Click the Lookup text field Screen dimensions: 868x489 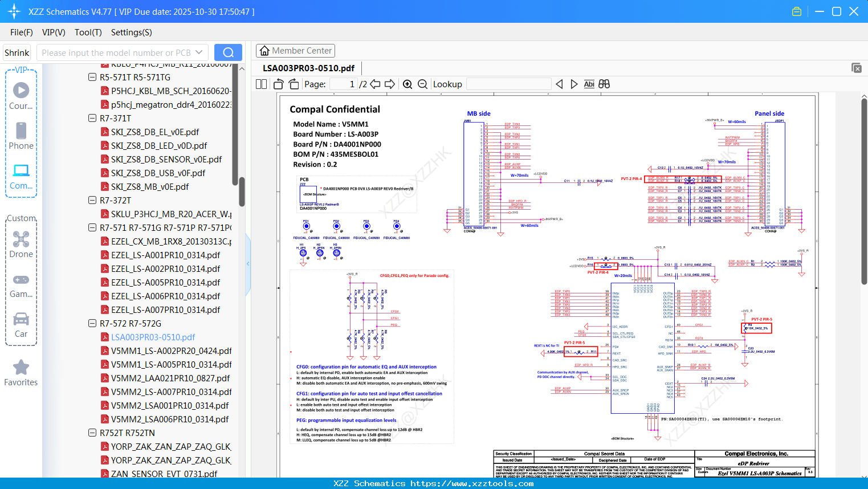[x=508, y=84]
